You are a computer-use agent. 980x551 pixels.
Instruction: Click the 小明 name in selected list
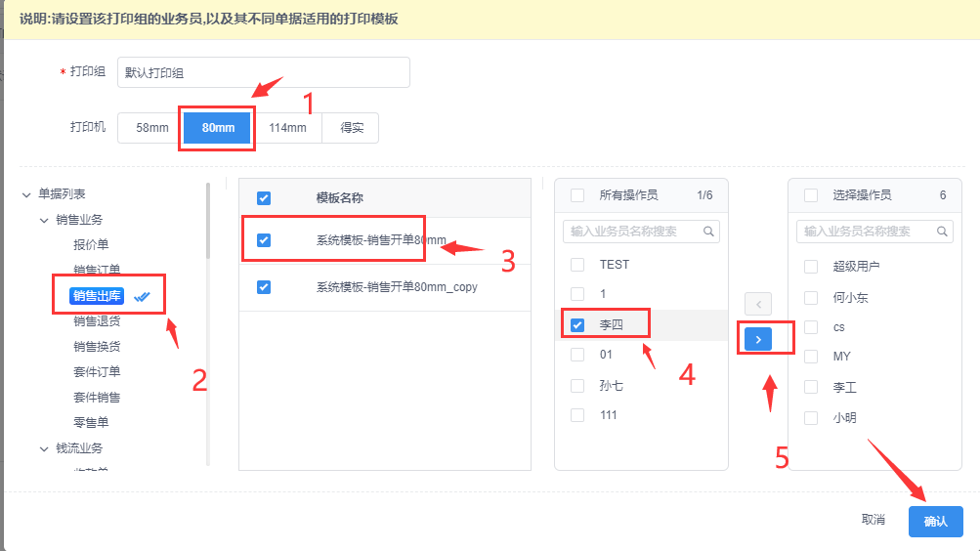[844, 417]
